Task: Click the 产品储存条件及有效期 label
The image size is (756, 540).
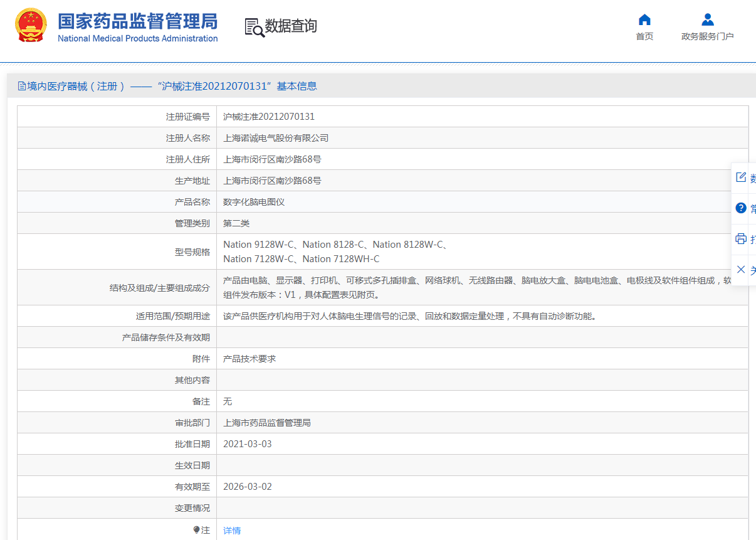Action: [x=166, y=337]
